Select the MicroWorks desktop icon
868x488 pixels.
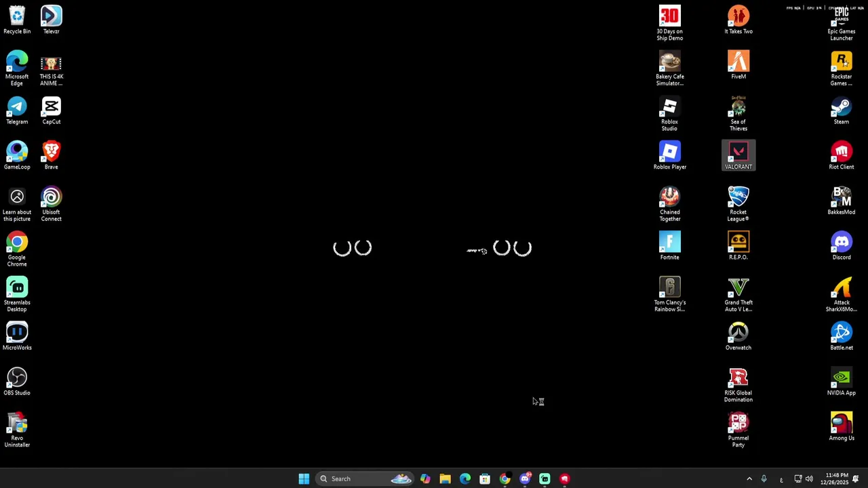[x=17, y=336]
